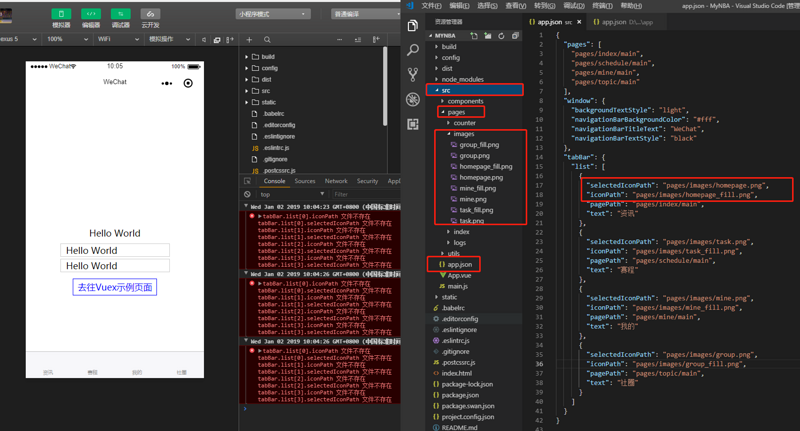Click the console Filter input field
Image resolution: width=800 pixels, height=431 pixels.
(x=366, y=194)
